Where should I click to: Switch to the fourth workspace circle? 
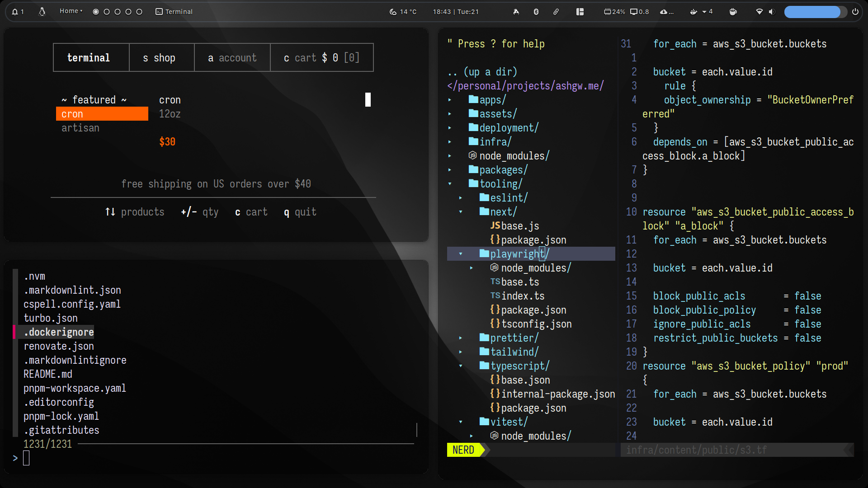coord(128,12)
